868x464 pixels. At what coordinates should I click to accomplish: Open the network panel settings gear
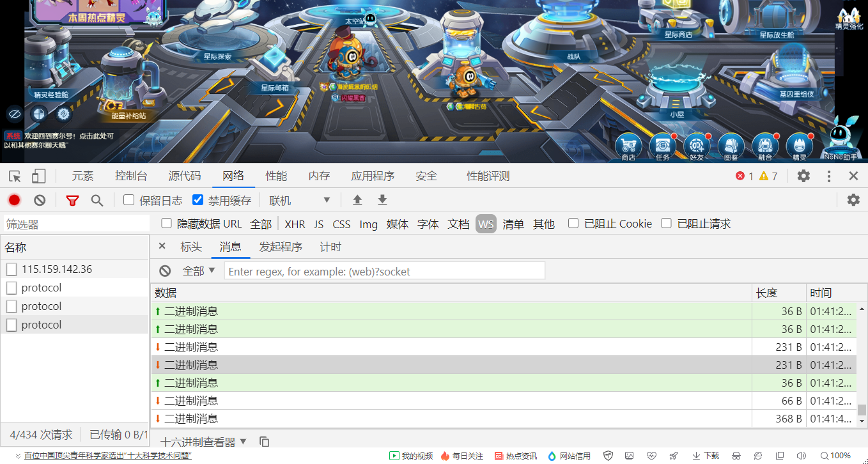tap(853, 200)
